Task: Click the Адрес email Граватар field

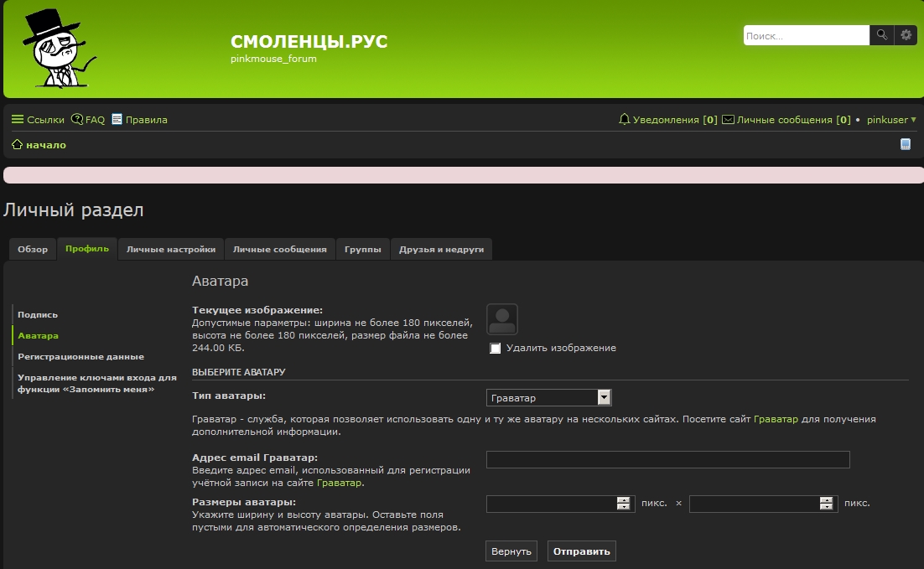Action: pos(667,459)
